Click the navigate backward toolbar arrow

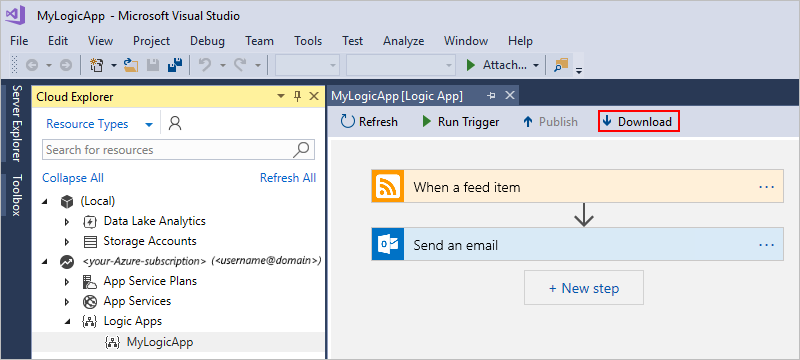[32, 65]
